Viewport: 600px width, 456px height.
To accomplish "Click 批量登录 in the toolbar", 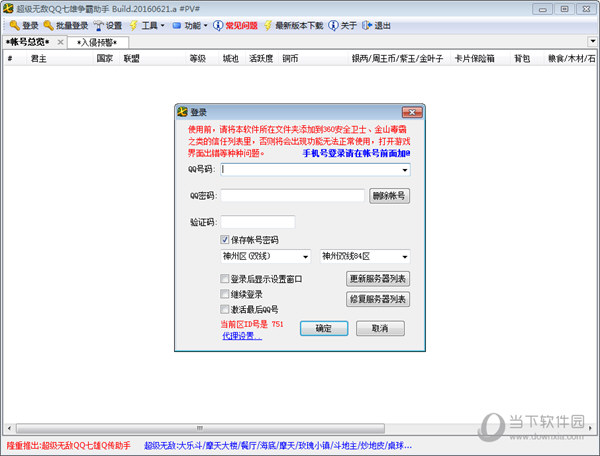I will coord(72,26).
